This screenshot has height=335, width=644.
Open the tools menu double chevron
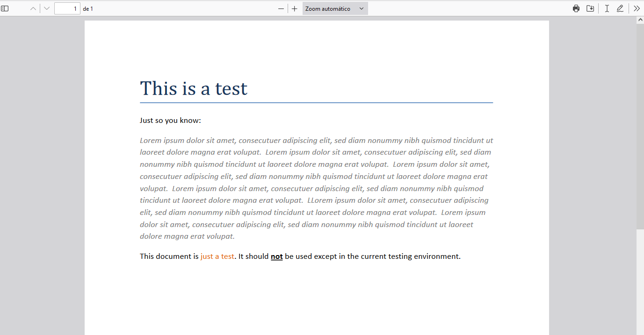(x=637, y=8)
